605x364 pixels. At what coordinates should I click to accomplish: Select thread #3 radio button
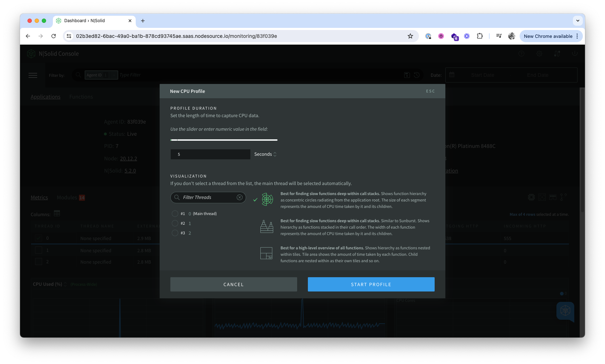[175, 233]
